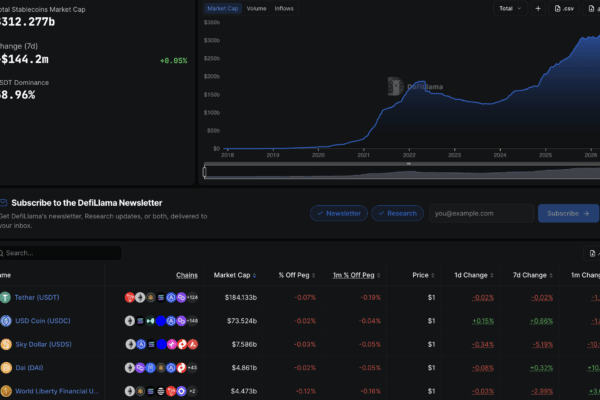Switch chart to Volume tab

tap(256, 8)
